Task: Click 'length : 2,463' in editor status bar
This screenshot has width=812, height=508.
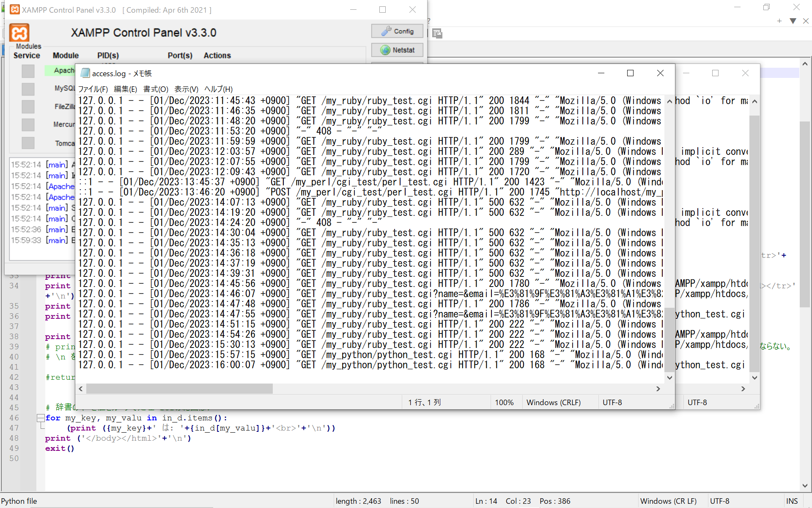Action: click(x=358, y=501)
